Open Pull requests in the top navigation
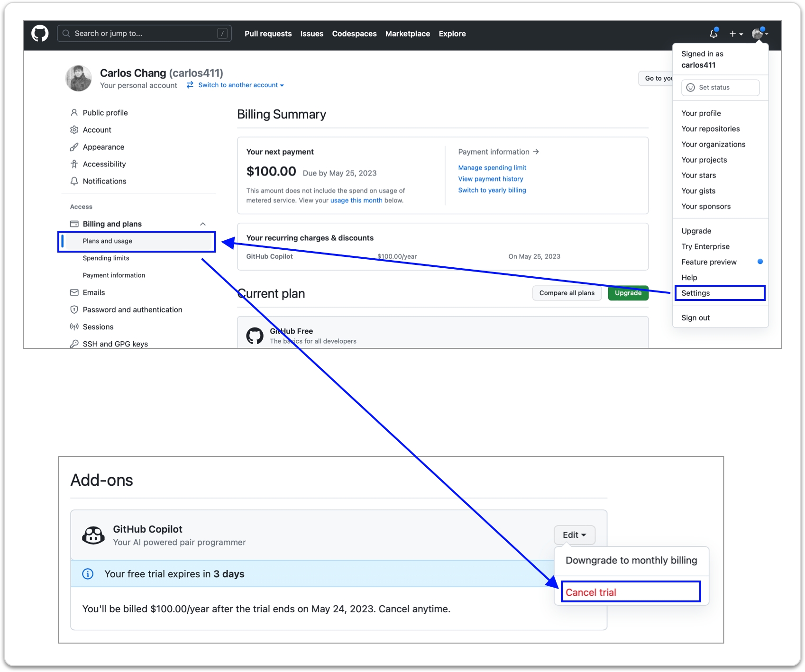Image resolution: width=805 pixels, height=672 pixels. click(x=268, y=34)
